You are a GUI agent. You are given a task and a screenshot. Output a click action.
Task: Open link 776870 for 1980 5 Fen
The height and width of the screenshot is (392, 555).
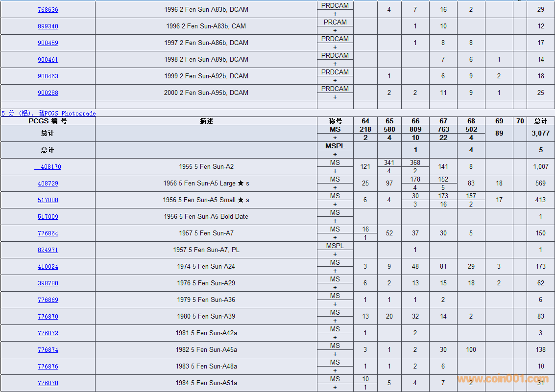[48, 317]
